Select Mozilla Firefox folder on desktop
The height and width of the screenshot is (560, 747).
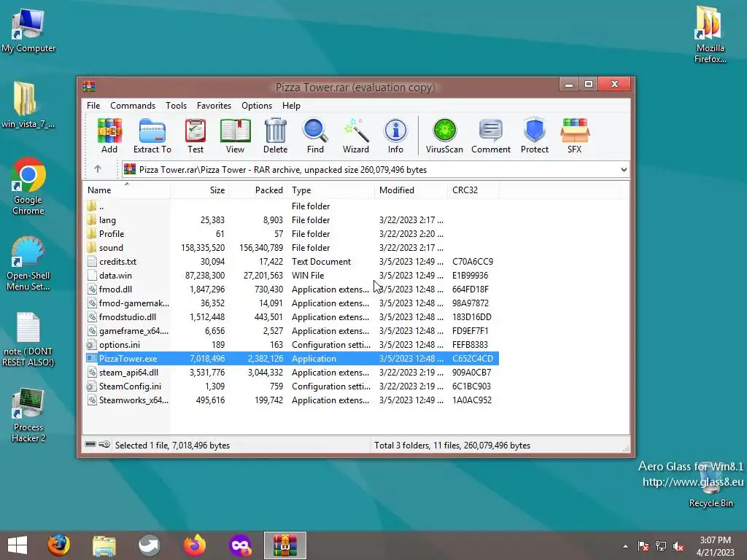pos(711,34)
